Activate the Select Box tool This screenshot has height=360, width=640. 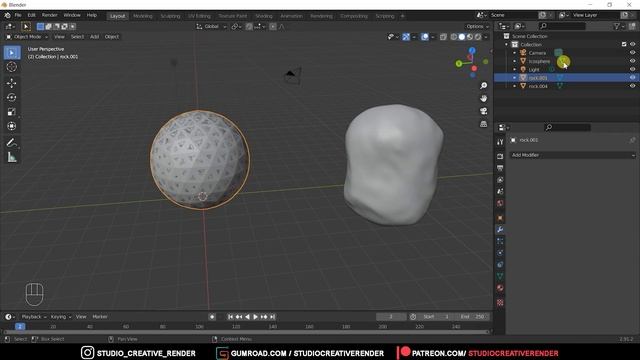coord(11,53)
